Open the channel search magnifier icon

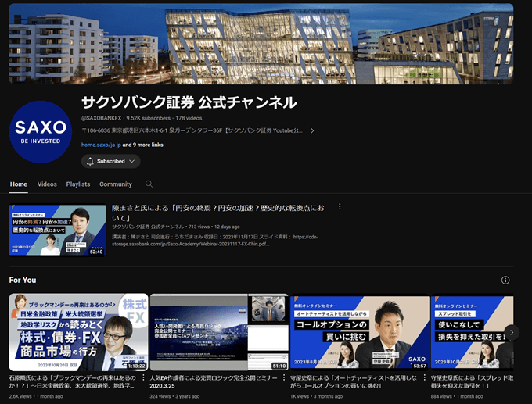point(149,184)
